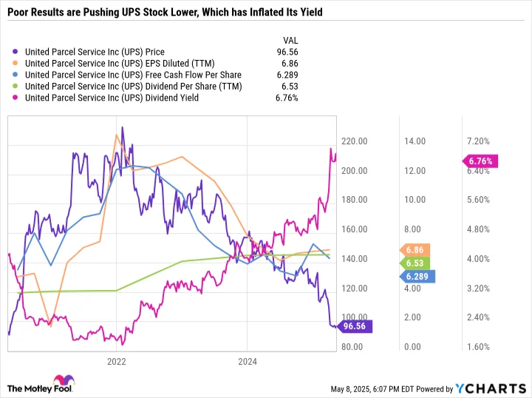Click the 2022 x-axis label
Image resolution: width=532 pixels, height=398 pixels.
(117, 362)
